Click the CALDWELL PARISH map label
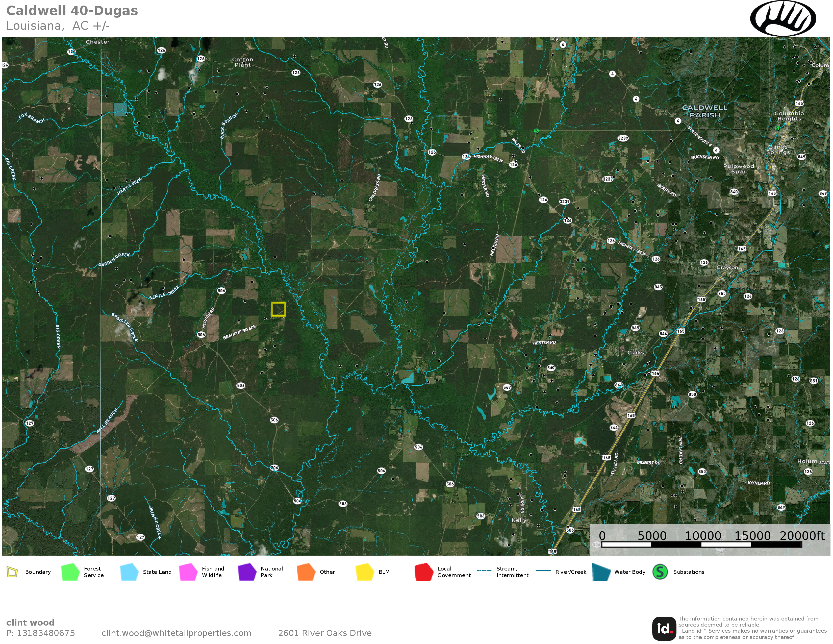 click(x=704, y=111)
